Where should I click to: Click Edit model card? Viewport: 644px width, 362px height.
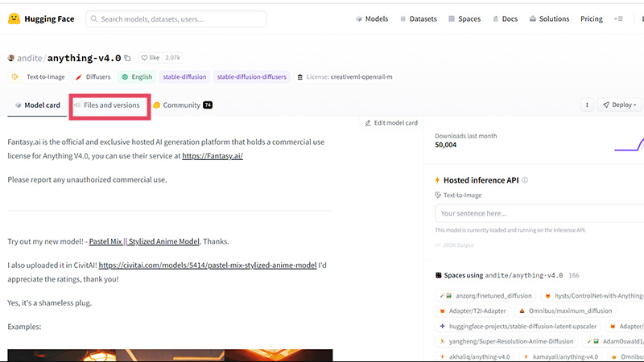click(x=391, y=123)
